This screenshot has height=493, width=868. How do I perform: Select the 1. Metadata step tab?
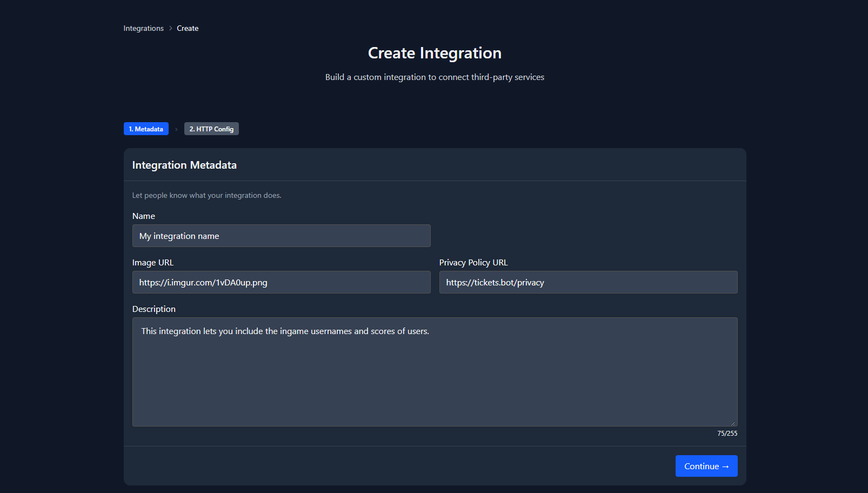pos(146,129)
